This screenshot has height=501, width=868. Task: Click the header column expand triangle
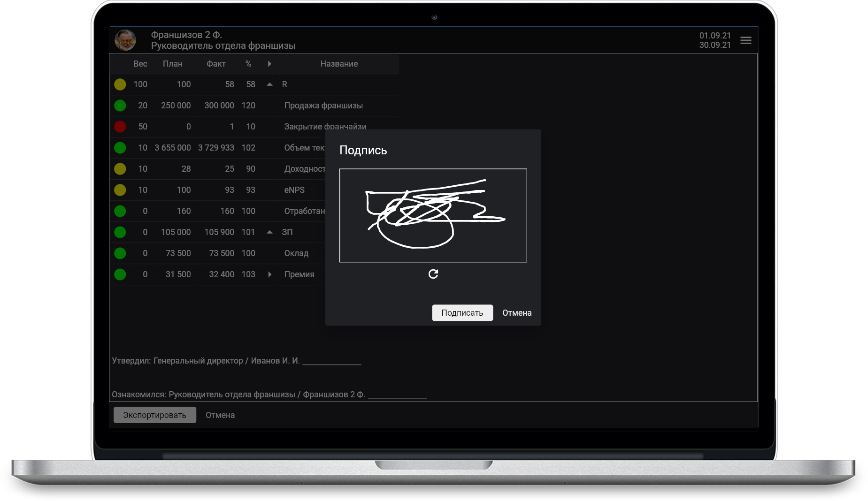(x=269, y=64)
